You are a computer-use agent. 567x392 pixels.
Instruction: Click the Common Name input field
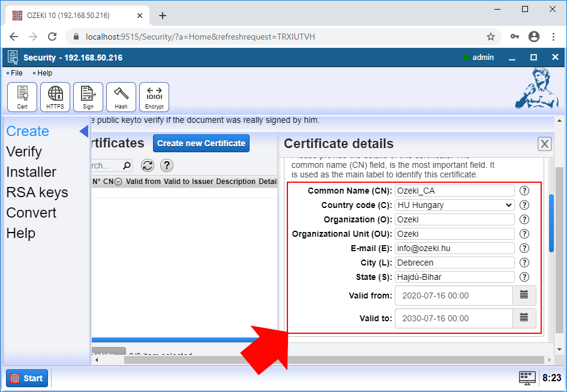click(455, 191)
